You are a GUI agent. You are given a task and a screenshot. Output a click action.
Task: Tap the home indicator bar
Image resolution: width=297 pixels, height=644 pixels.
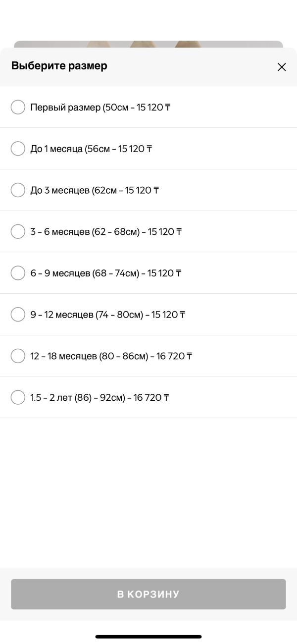[148, 637]
